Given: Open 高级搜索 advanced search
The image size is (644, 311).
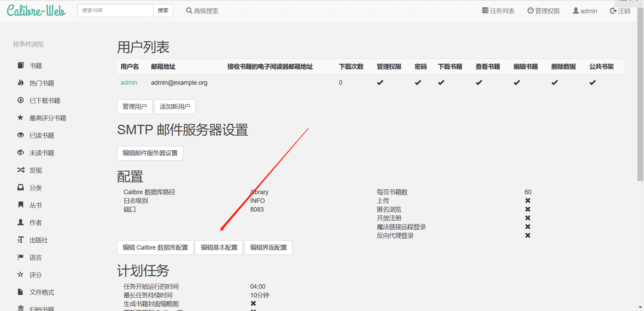Looking at the screenshot, I should pyautogui.click(x=202, y=11).
